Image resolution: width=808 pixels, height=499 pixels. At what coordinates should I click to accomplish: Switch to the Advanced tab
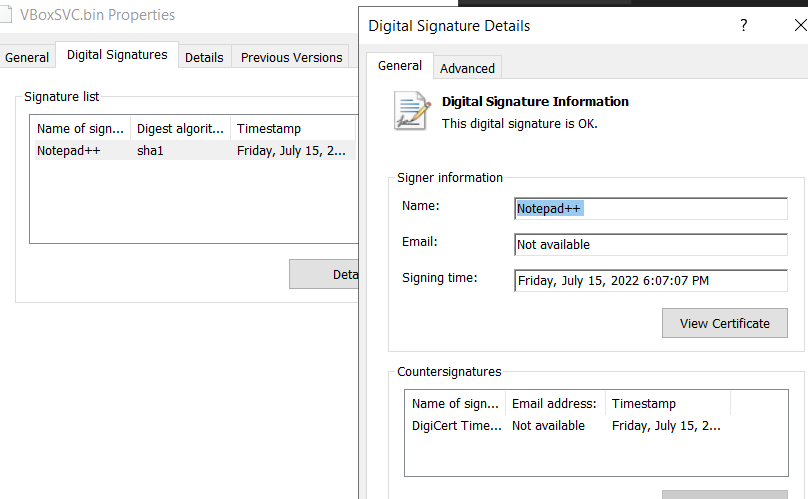click(467, 68)
